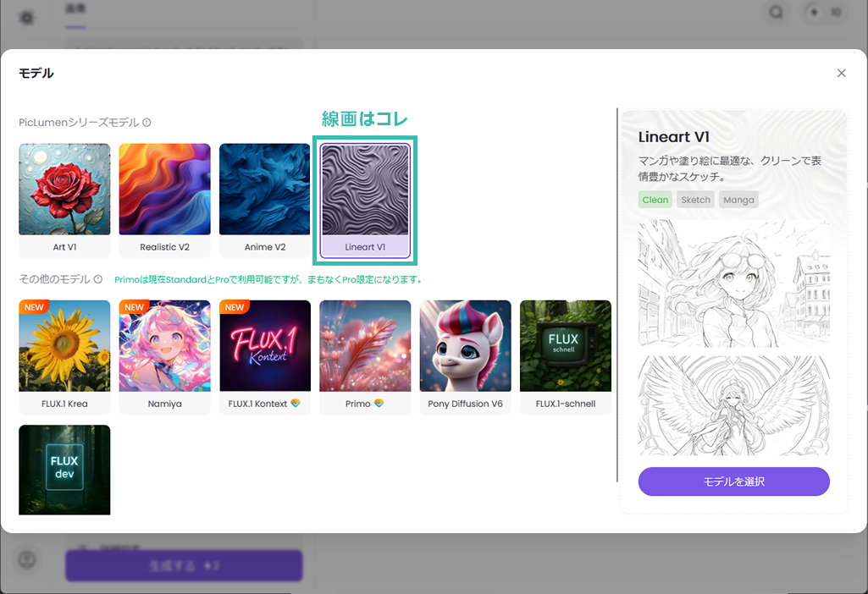Choose the Pony Diffusion V6 model
This screenshot has width=868, height=594.
pos(465,357)
